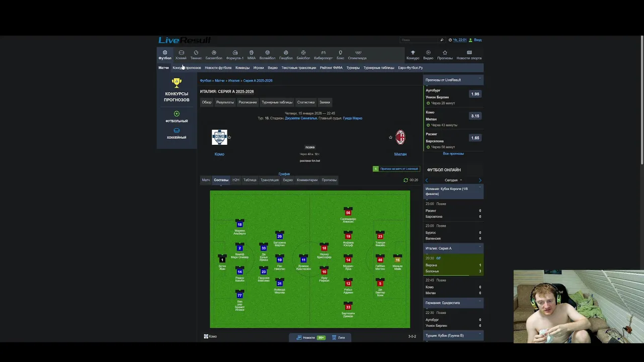
Task: Switch to the Комментарии tab
Action: click(307, 180)
